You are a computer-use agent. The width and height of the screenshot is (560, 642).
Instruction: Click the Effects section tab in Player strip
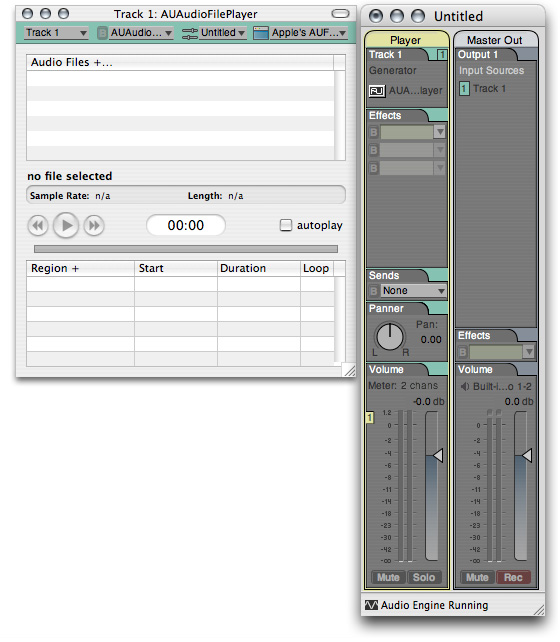tap(398, 116)
